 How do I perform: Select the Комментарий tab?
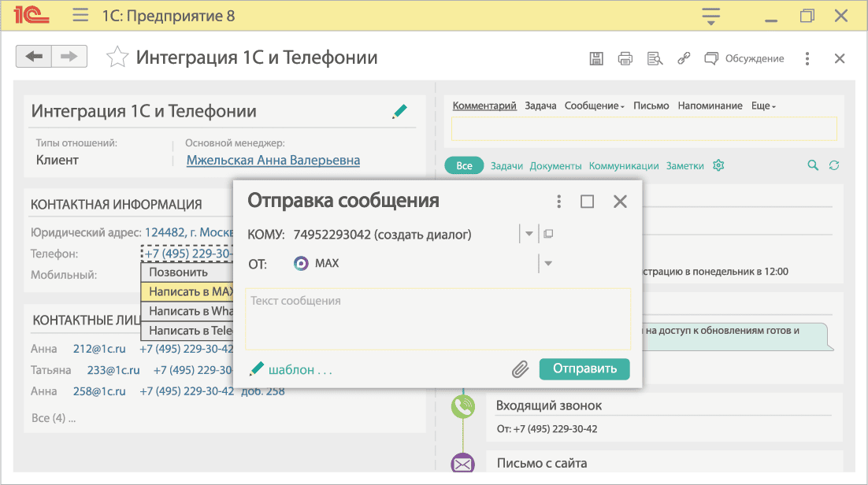point(484,106)
